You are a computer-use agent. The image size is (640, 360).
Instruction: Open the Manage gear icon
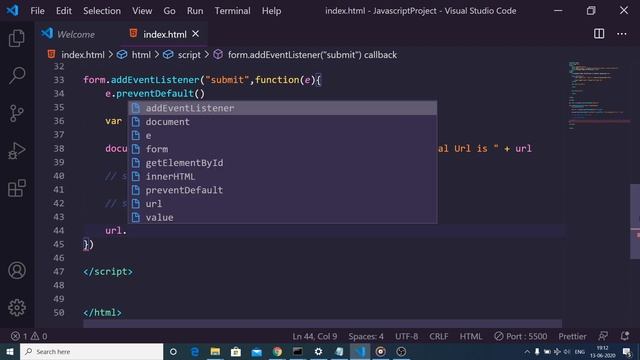[x=17, y=308]
